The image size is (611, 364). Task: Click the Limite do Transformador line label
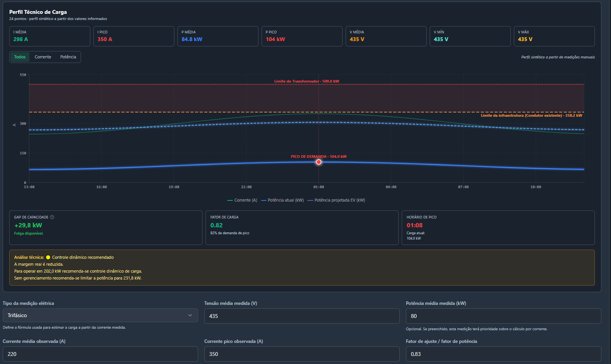pos(307,81)
